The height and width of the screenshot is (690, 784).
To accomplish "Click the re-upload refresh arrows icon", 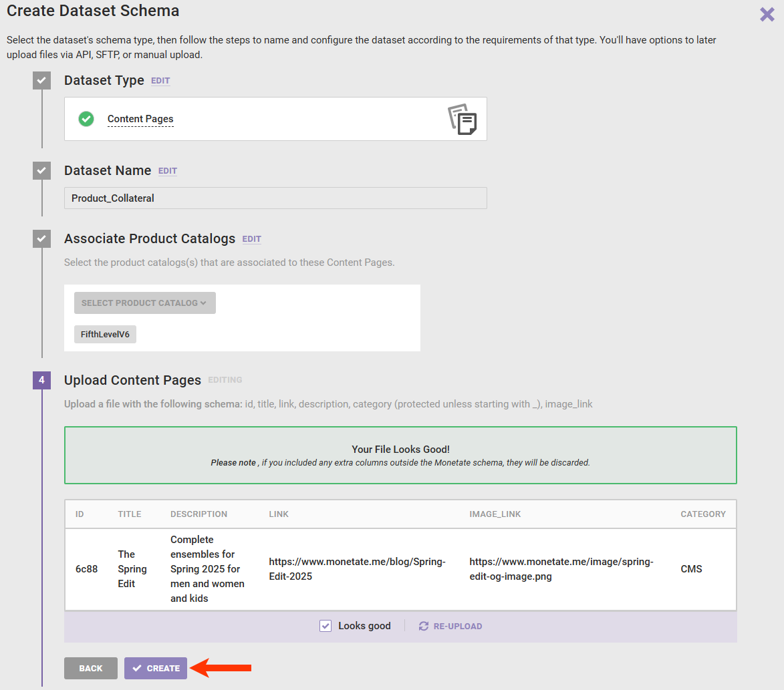I will (424, 626).
